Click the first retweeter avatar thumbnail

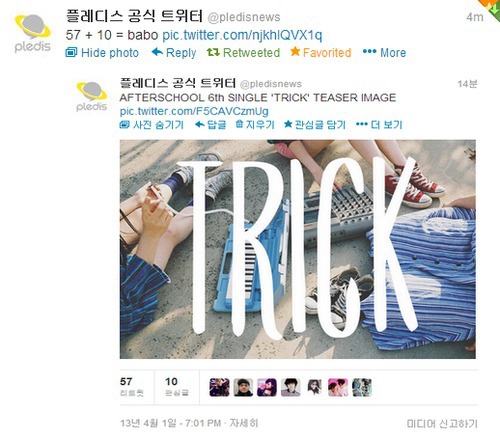[x=219, y=387]
